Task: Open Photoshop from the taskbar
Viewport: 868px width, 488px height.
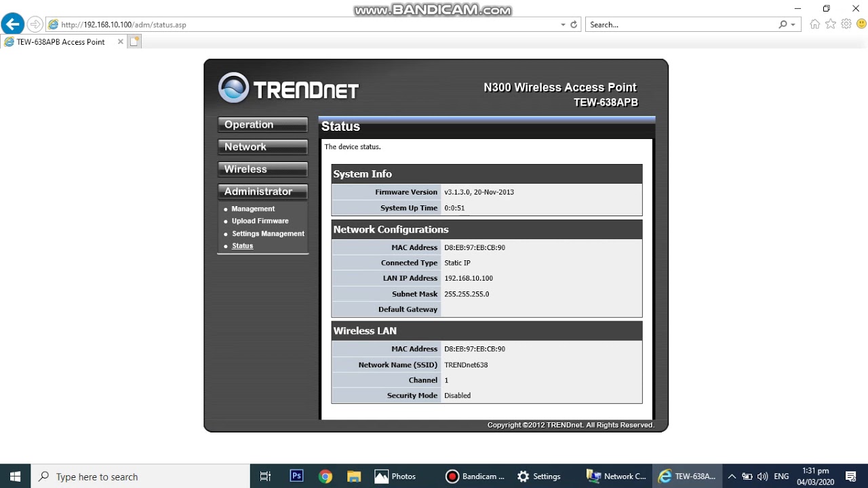Action: click(x=296, y=476)
